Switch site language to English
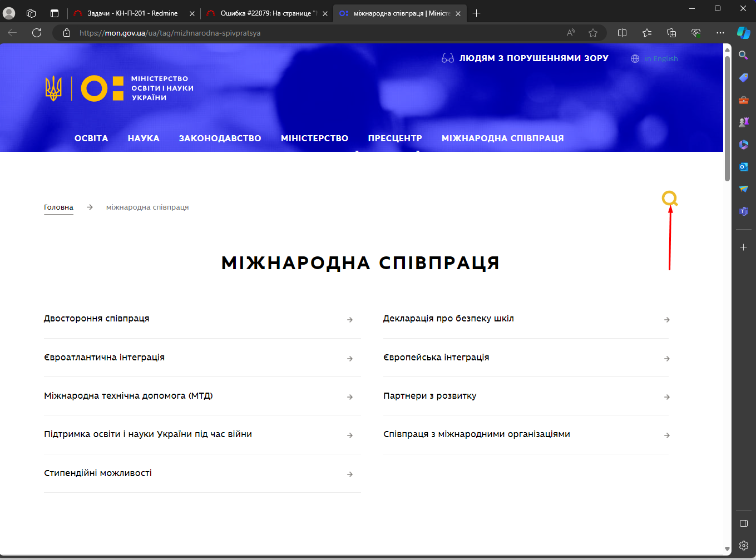 click(660, 59)
